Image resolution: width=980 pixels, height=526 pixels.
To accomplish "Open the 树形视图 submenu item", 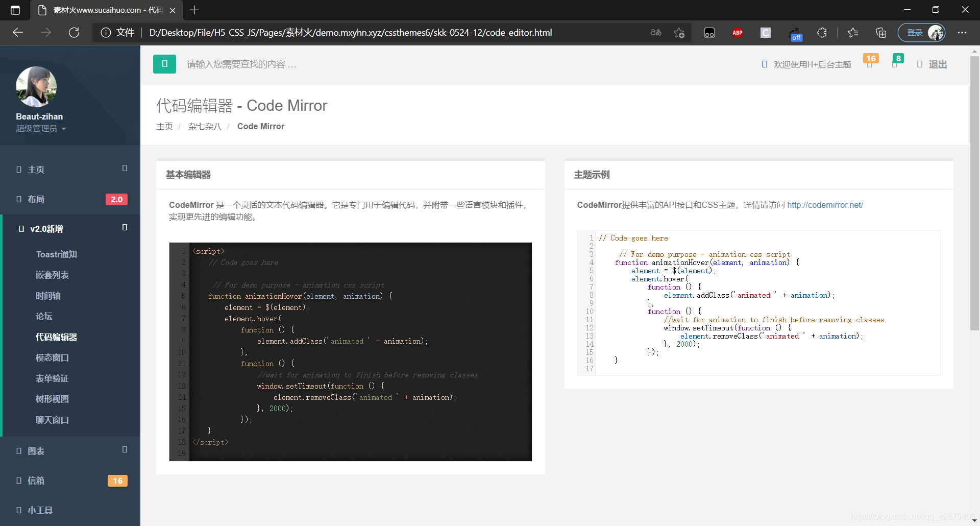I will point(52,399).
